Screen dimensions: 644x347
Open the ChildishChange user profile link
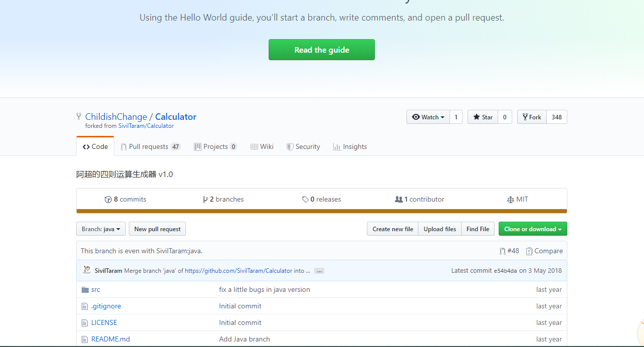click(116, 117)
